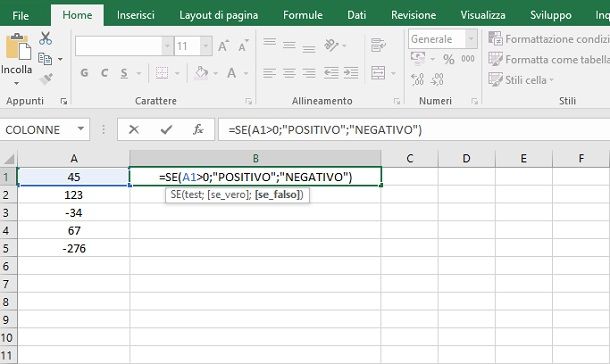Click the Format Painter brush icon
Viewport: 610px width, 364px height.
pyautogui.click(x=46, y=79)
